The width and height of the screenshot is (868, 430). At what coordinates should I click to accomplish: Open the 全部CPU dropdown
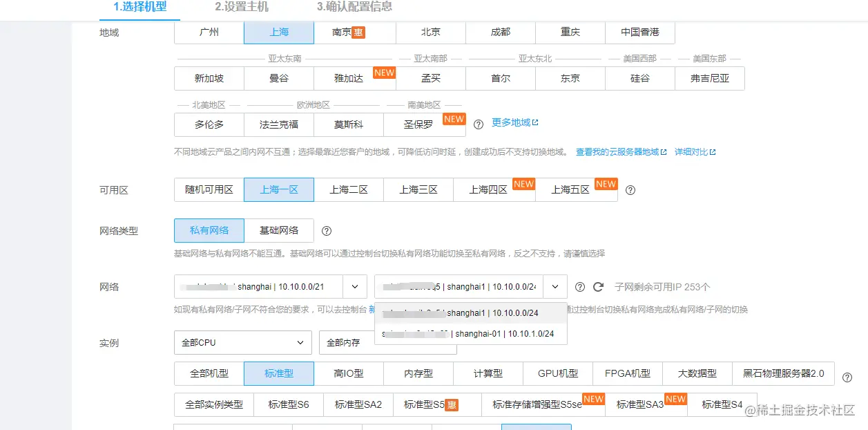tap(243, 342)
